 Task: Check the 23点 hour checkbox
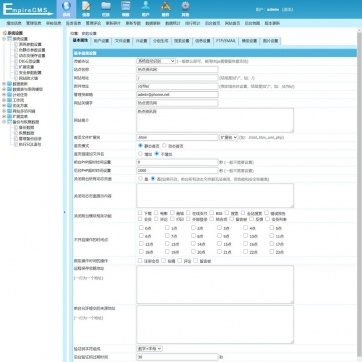272,252
